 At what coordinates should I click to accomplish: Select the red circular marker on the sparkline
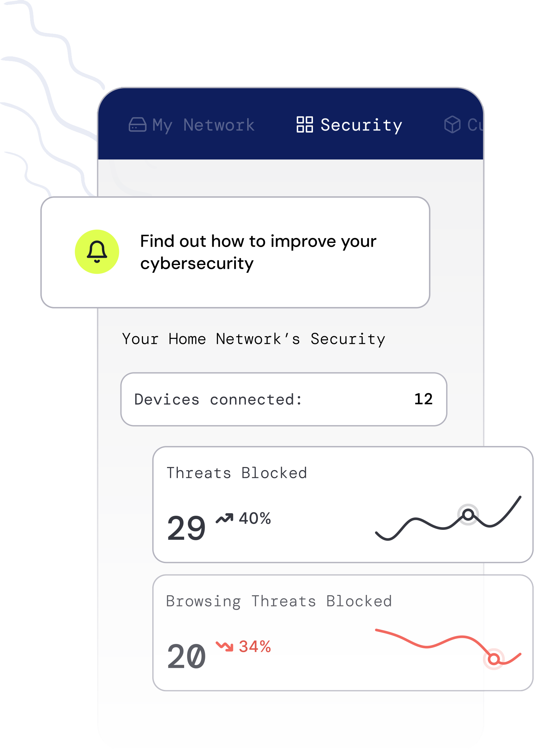494,659
